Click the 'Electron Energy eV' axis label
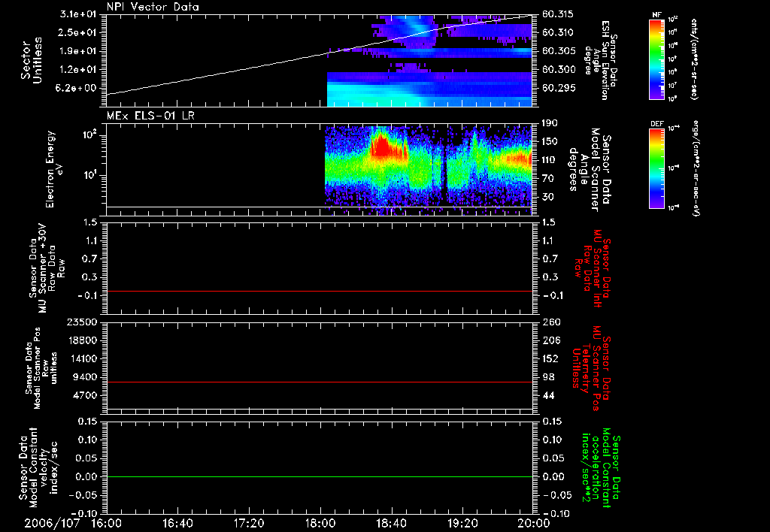The width and height of the screenshot is (770, 532). coord(54,169)
